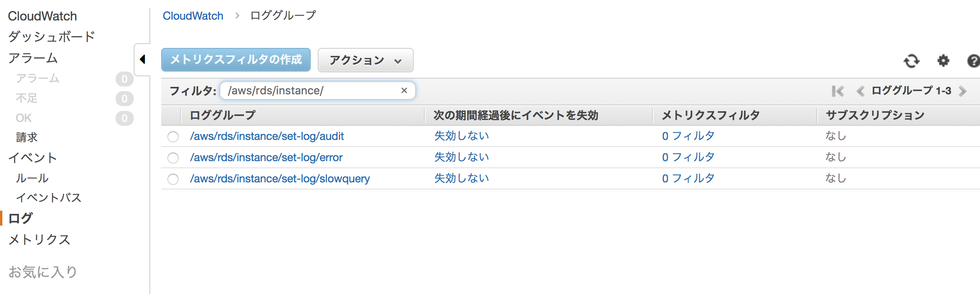
Task: Click the refresh icon
Action: [911, 61]
